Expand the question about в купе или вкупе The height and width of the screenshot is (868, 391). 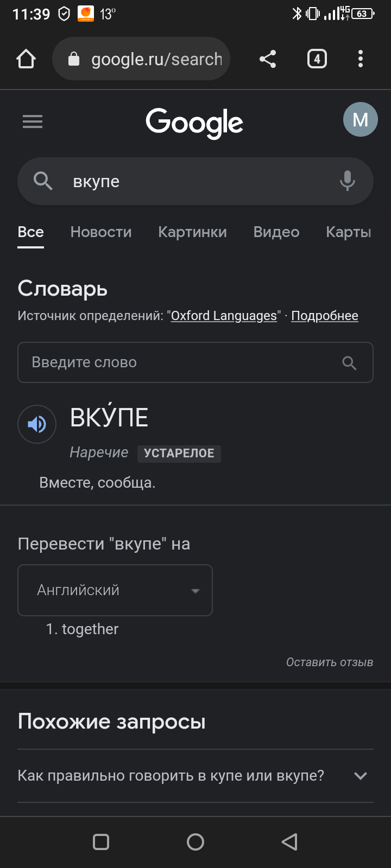[360, 776]
